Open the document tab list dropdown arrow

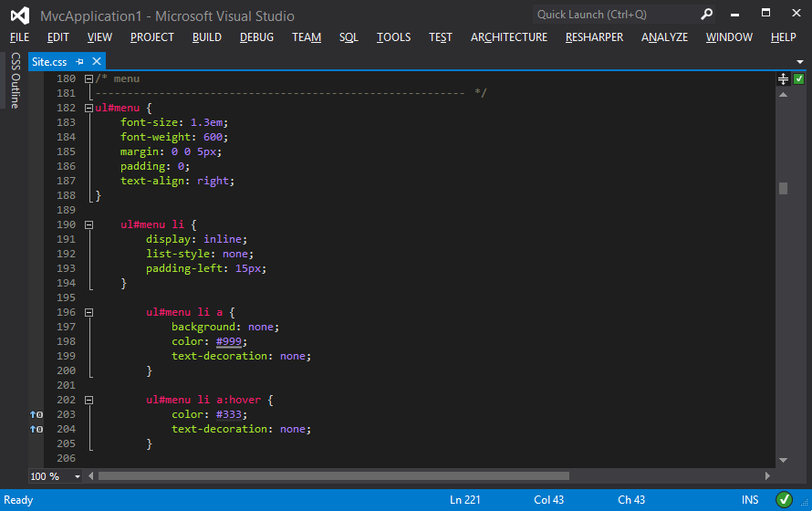(x=799, y=62)
